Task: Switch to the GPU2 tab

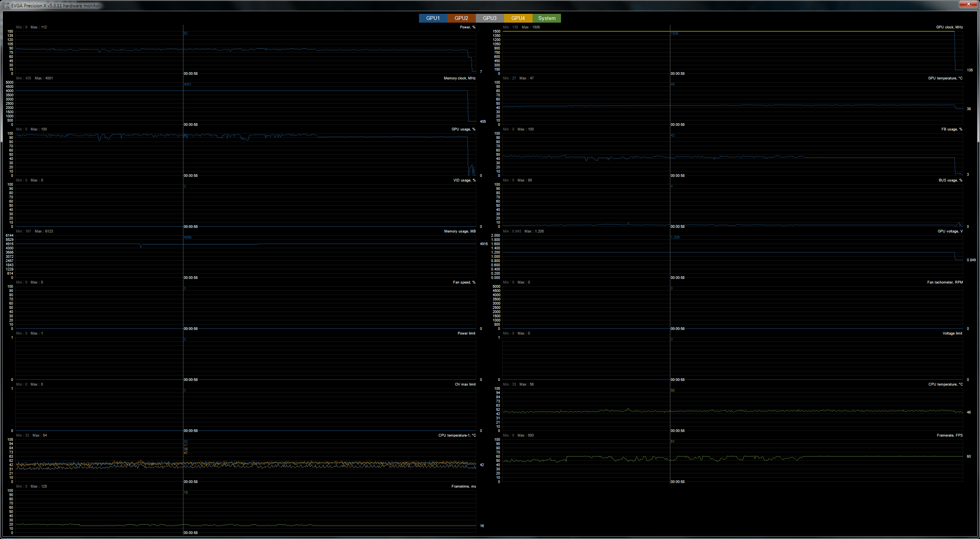Action: coord(461,18)
